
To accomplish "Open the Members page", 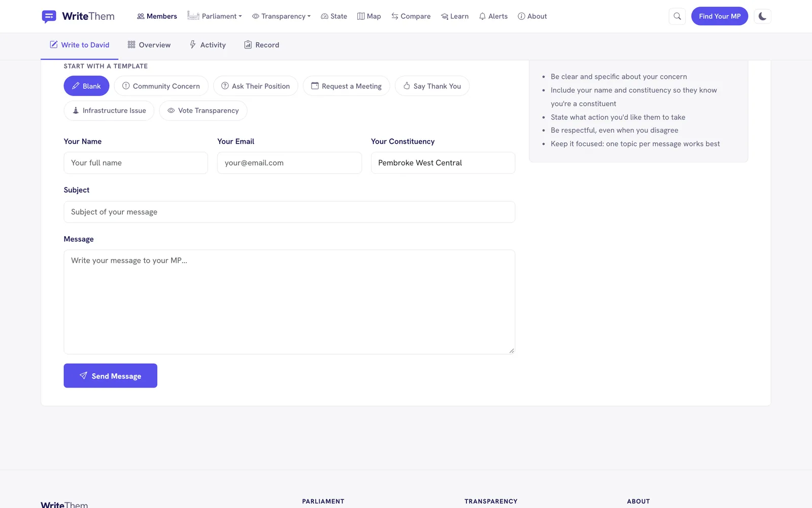I will (157, 16).
